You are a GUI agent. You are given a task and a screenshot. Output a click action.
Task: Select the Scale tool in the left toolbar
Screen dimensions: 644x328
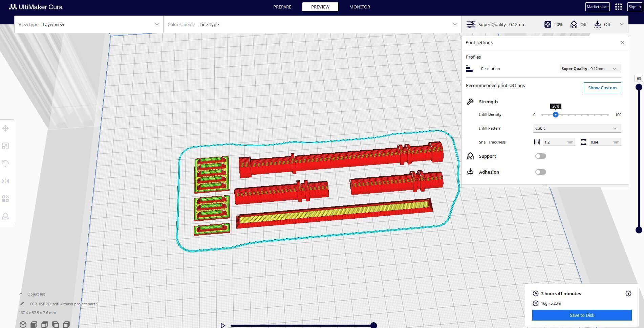pyautogui.click(x=5, y=146)
